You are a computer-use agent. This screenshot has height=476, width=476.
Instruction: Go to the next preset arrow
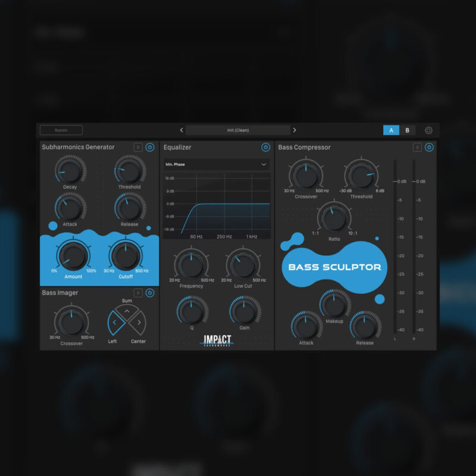295,130
